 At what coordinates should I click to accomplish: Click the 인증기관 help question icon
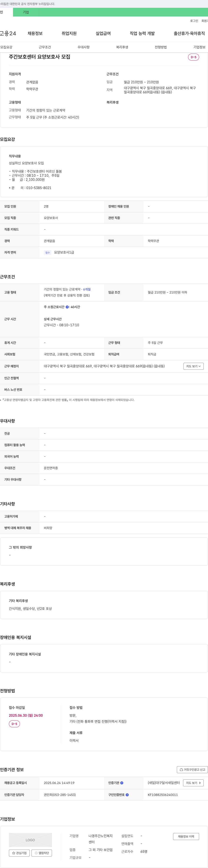122,783
